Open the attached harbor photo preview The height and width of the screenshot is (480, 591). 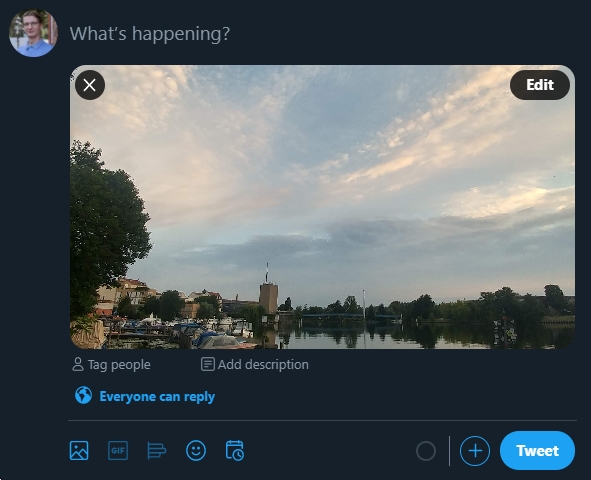point(323,207)
